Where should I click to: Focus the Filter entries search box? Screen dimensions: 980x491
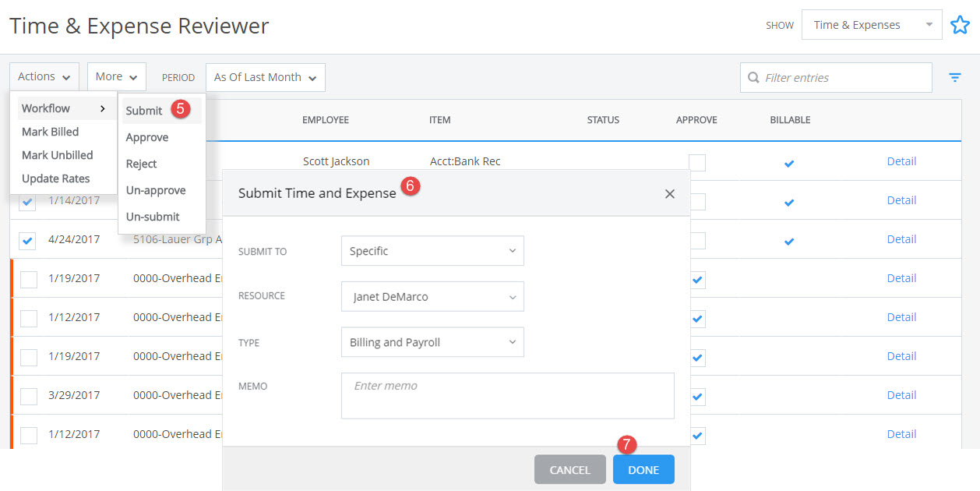[x=836, y=78]
